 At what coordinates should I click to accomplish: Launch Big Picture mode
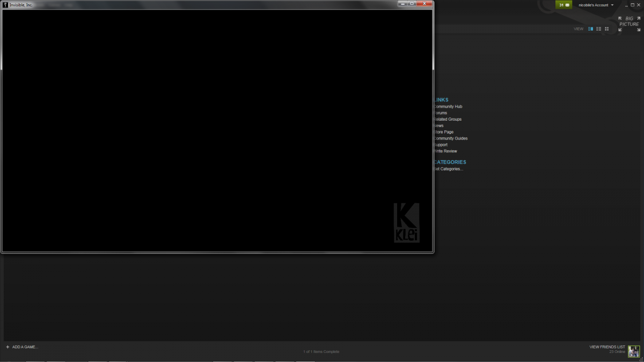tap(629, 24)
